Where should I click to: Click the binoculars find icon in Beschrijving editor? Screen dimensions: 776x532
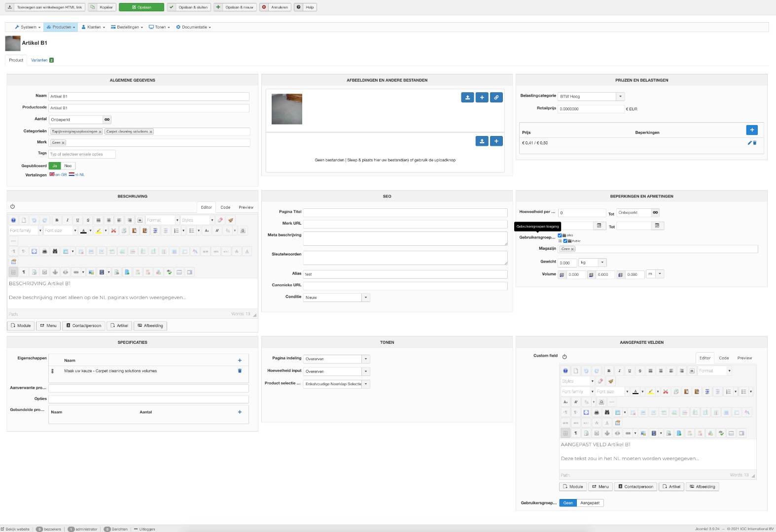pos(55,251)
